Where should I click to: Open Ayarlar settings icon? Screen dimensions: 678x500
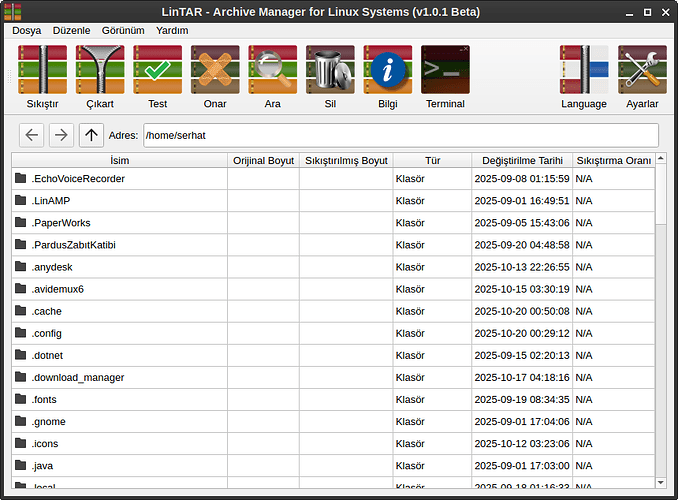(641, 70)
